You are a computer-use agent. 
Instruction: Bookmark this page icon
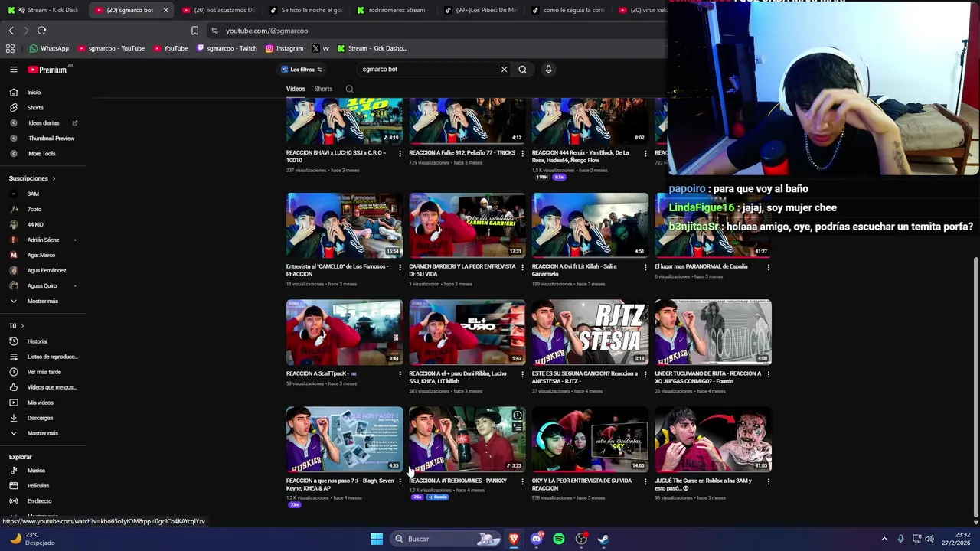[194, 31]
